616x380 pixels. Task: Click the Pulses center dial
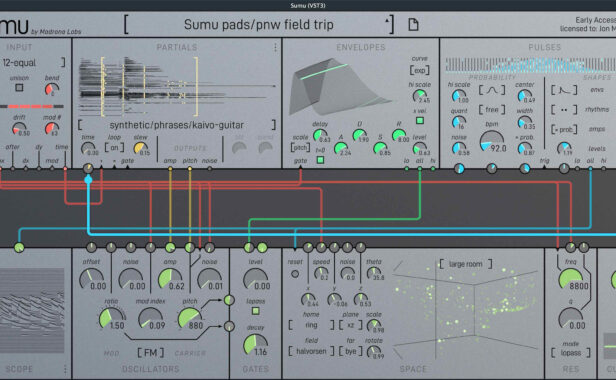pos(524,96)
